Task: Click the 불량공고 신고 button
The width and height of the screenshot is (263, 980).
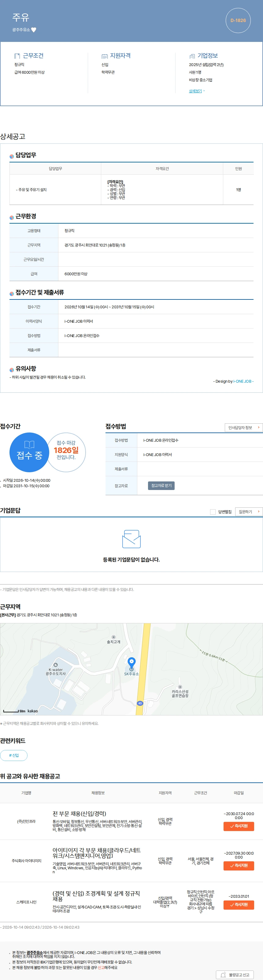Action: click(x=235, y=975)
